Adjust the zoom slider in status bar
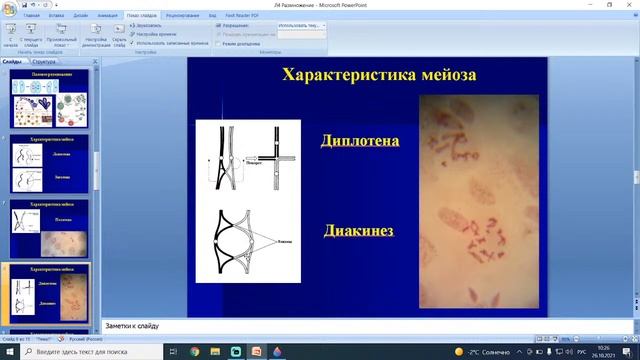The width and height of the screenshot is (640, 360). pyautogui.click(x=600, y=339)
